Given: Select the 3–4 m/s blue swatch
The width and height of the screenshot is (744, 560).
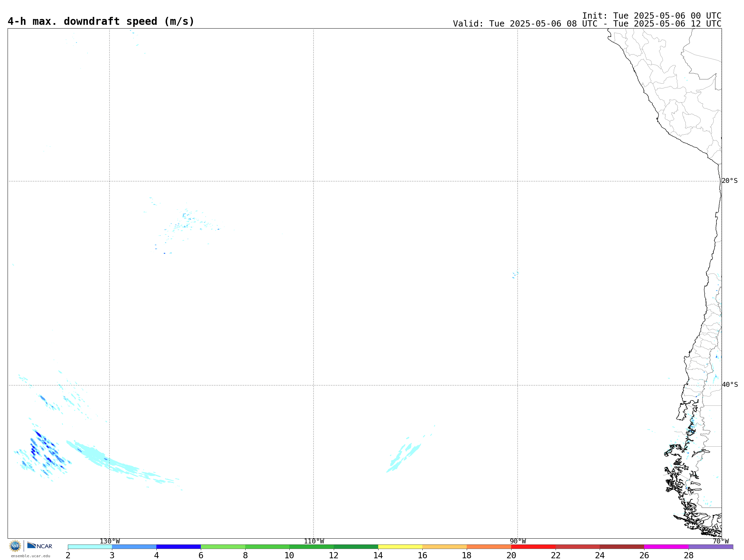Looking at the screenshot, I should click(134, 547).
